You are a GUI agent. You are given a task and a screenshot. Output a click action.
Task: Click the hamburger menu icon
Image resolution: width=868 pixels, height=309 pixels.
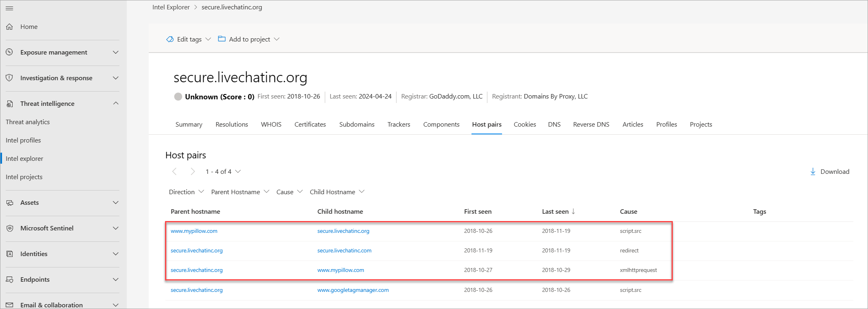[9, 8]
